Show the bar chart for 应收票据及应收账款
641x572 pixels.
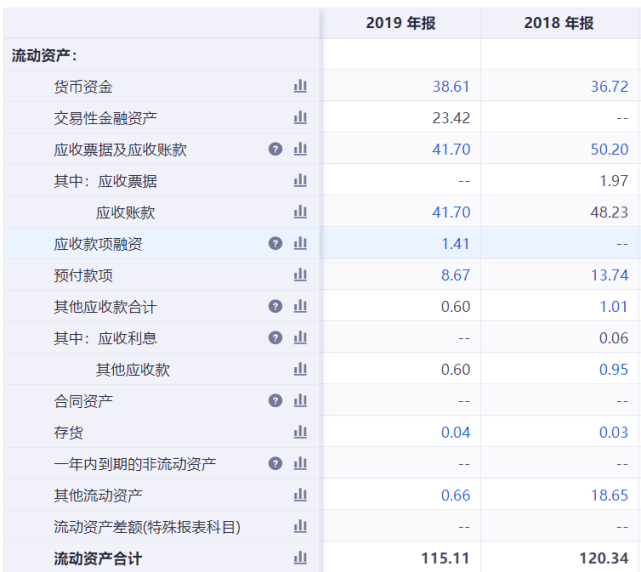(300, 149)
